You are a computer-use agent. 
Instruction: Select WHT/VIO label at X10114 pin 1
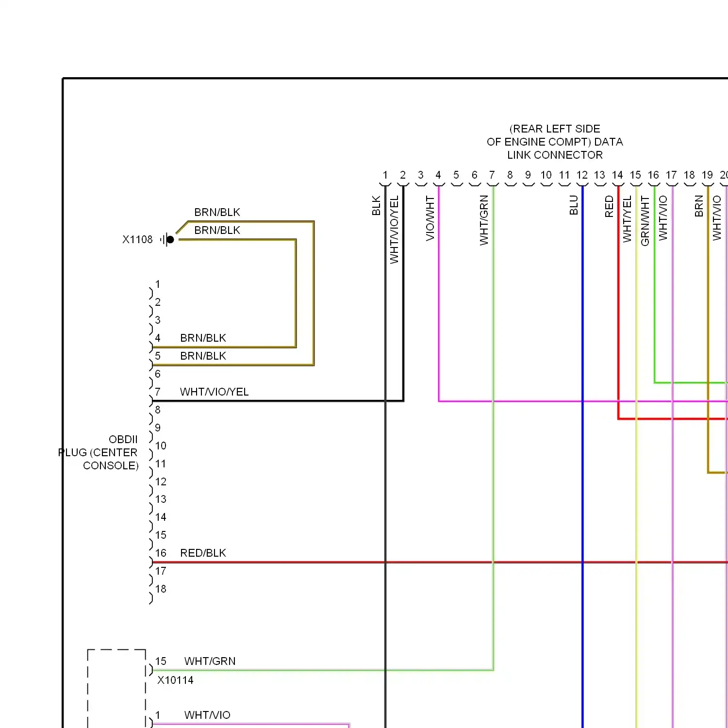click(x=207, y=715)
